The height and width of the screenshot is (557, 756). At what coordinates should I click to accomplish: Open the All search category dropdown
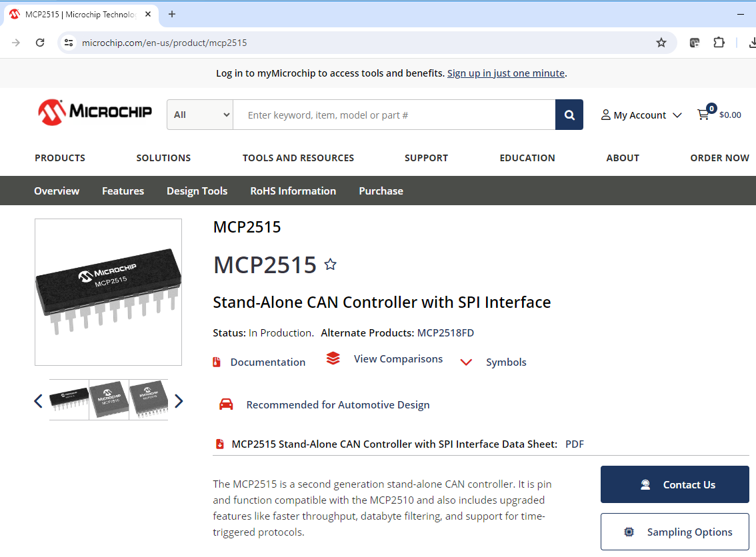coord(199,114)
